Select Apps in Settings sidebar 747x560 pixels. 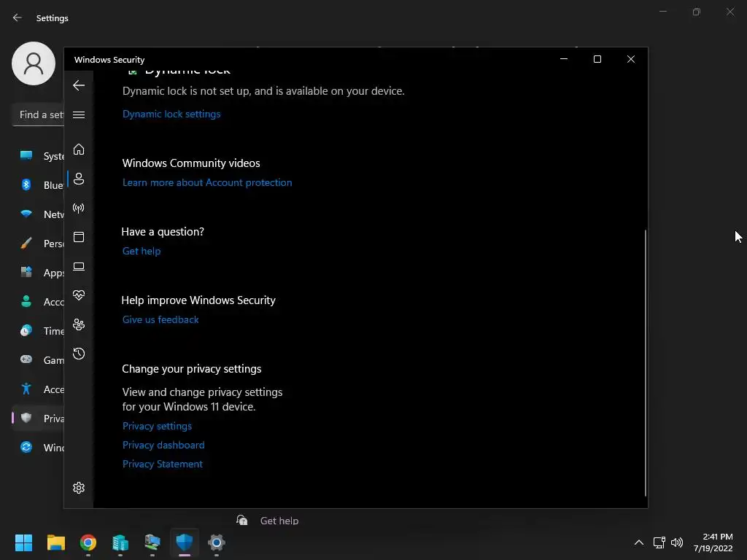click(x=38, y=273)
